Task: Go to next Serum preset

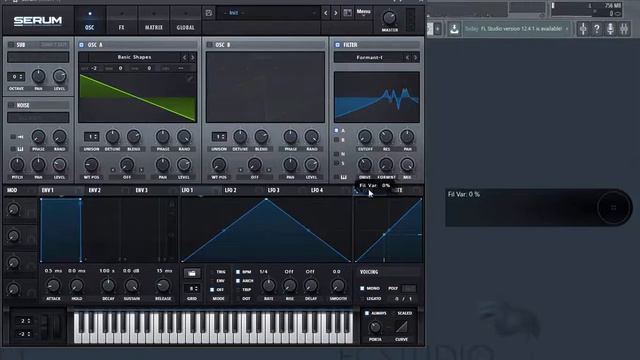Action: pos(336,13)
